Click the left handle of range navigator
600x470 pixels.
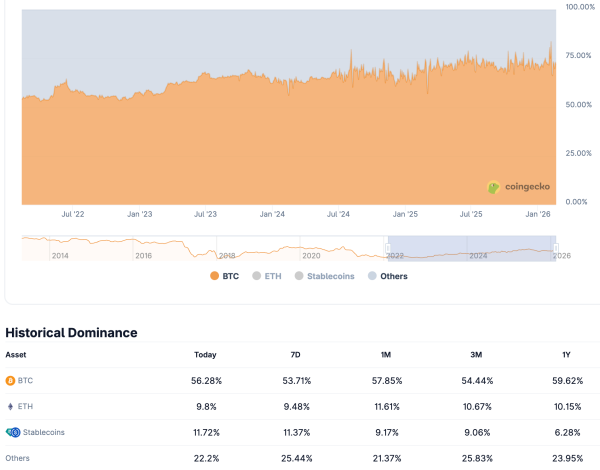click(x=388, y=248)
